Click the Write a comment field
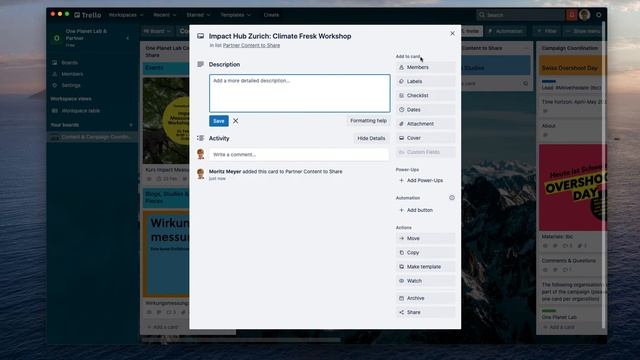 (299, 155)
